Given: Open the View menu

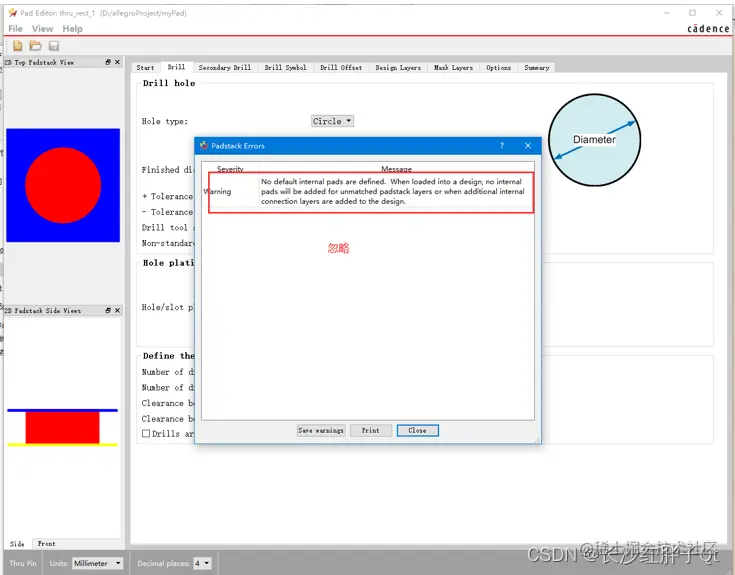Looking at the screenshot, I should tap(43, 29).
